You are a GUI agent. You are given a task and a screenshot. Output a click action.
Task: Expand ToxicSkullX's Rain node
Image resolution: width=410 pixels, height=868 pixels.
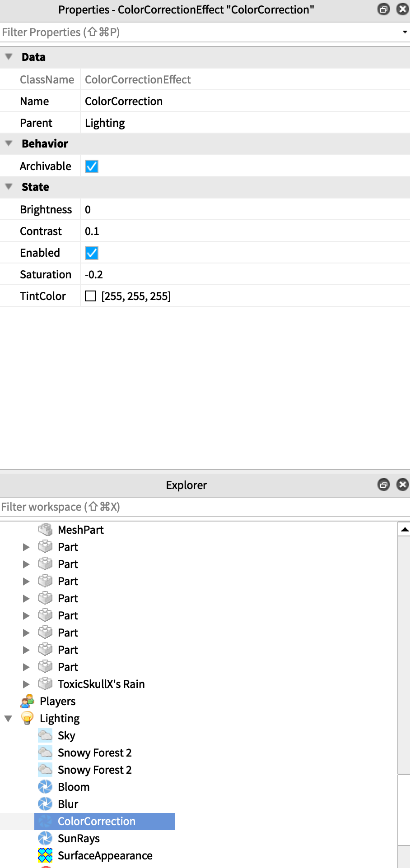click(26, 684)
